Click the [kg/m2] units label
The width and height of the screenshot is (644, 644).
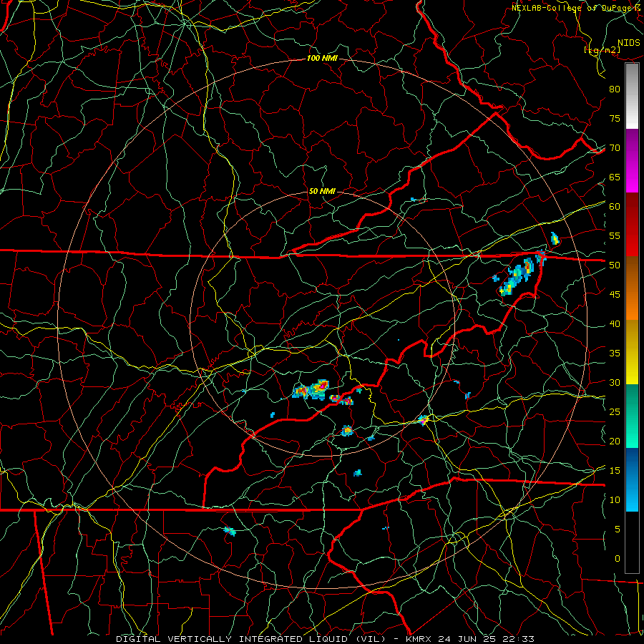pos(602,50)
